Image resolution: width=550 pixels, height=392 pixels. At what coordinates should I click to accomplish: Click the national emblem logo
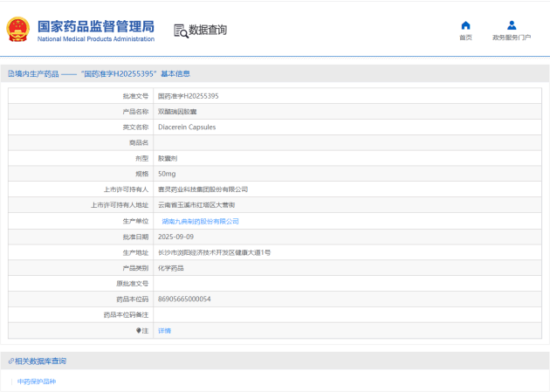tap(18, 30)
